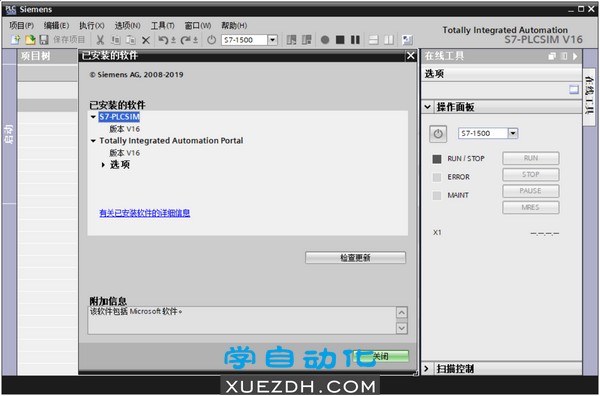Viewport: 600px width, 396px height.
Task: Click the 检查更新 button
Action: click(x=355, y=257)
